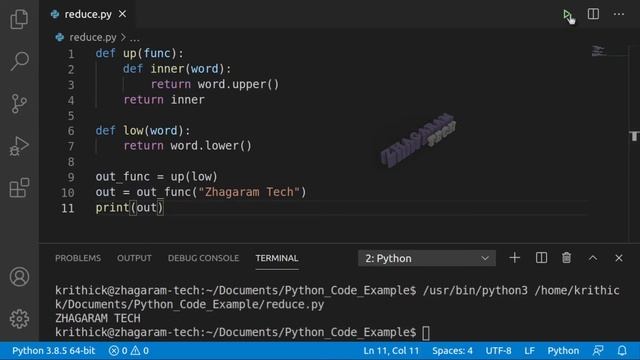640x360 pixels.
Task: Click 'ZHAGARAM TECH' terminal output line
Action: point(98,318)
